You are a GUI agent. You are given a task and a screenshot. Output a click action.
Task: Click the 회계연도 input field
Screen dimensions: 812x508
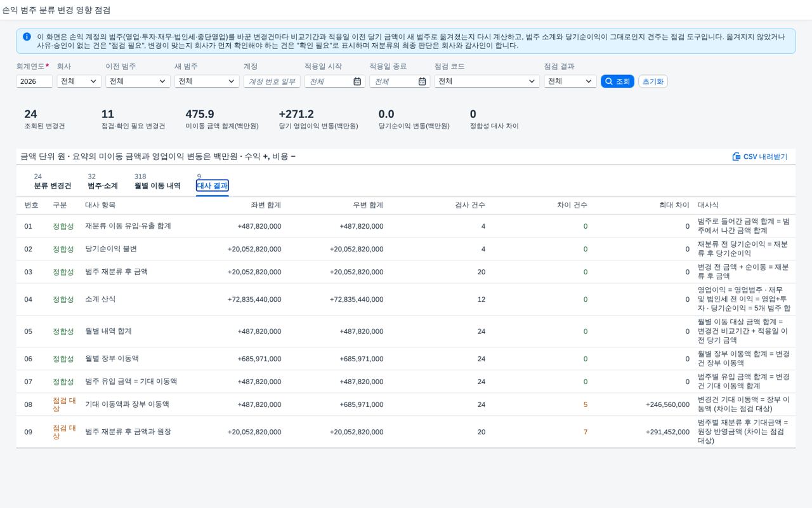coord(34,81)
